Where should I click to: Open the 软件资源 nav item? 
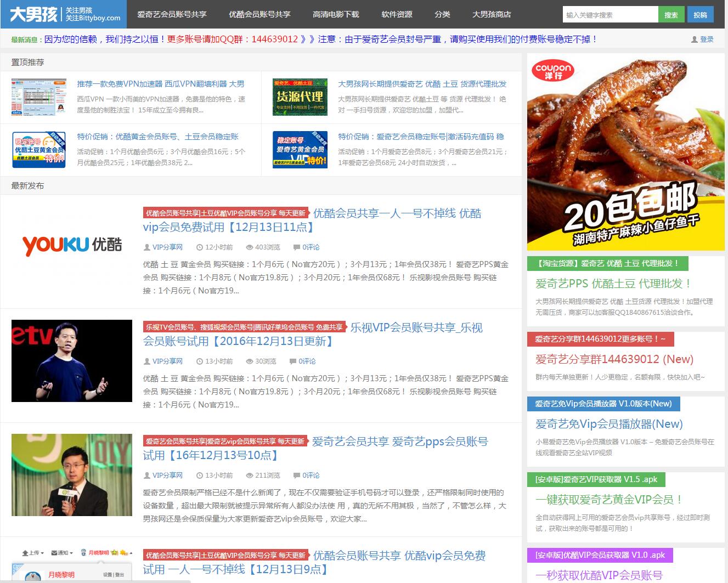point(397,14)
